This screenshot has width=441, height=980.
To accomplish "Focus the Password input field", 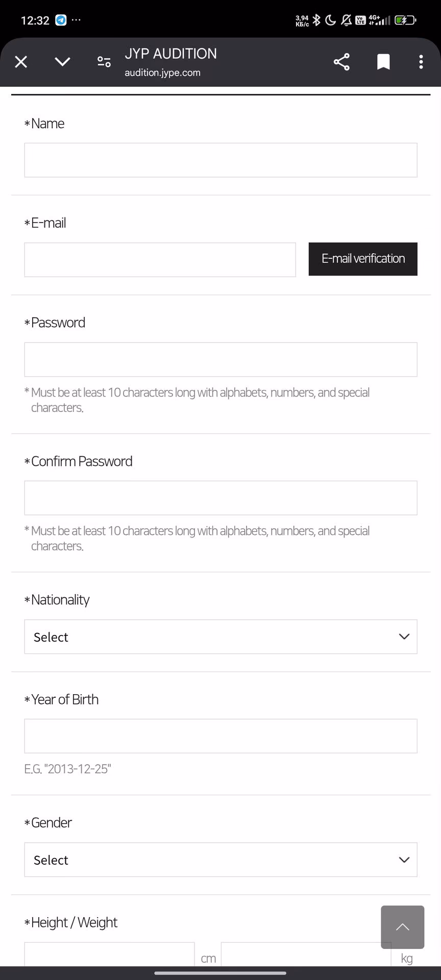I will pos(220,359).
